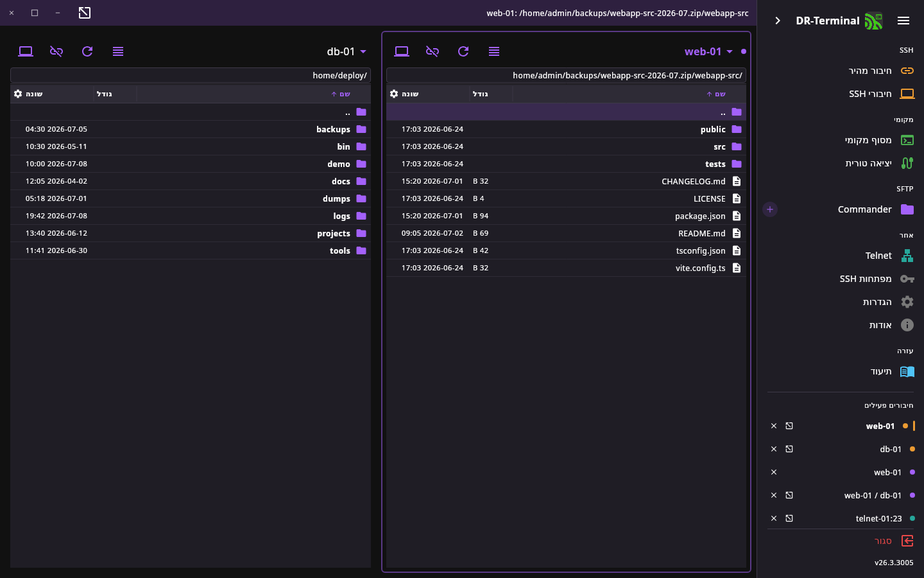The width and height of the screenshot is (924, 578).
Task: Open the hamburger menu next to DR-Terminal
Action: click(903, 21)
